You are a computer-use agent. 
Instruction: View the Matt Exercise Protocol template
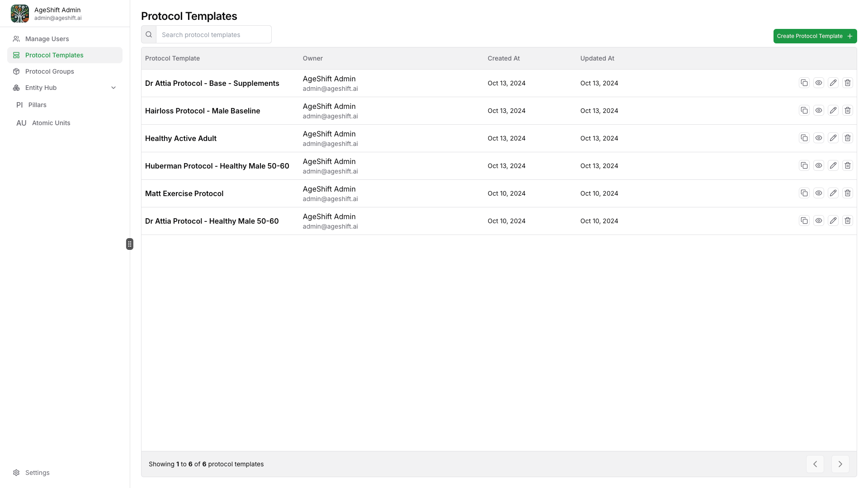coord(818,193)
